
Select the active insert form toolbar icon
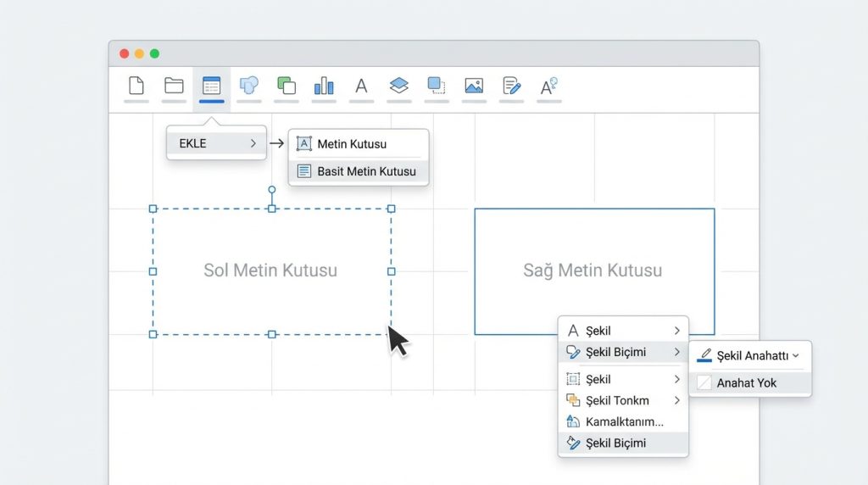click(x=211, y=86)
